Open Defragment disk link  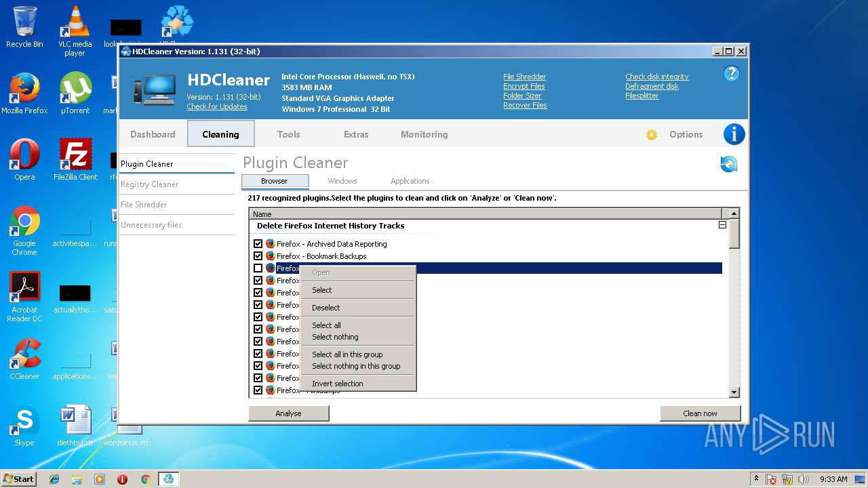pos(652,86)
